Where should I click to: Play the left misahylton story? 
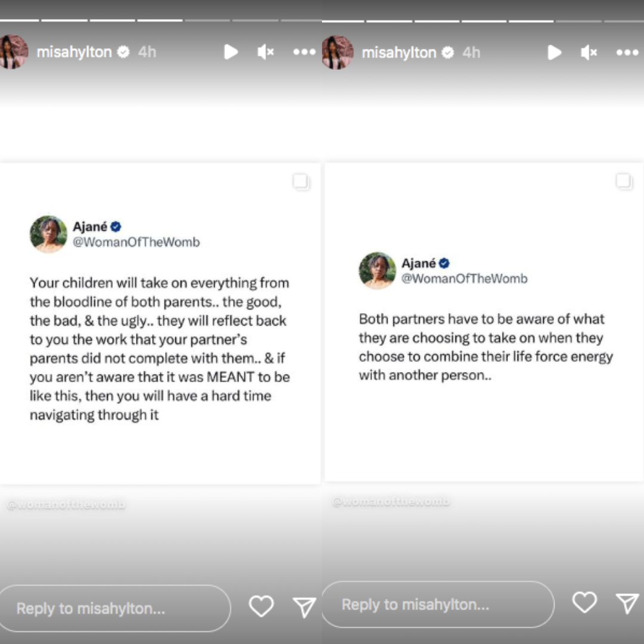tap(231, 52)
